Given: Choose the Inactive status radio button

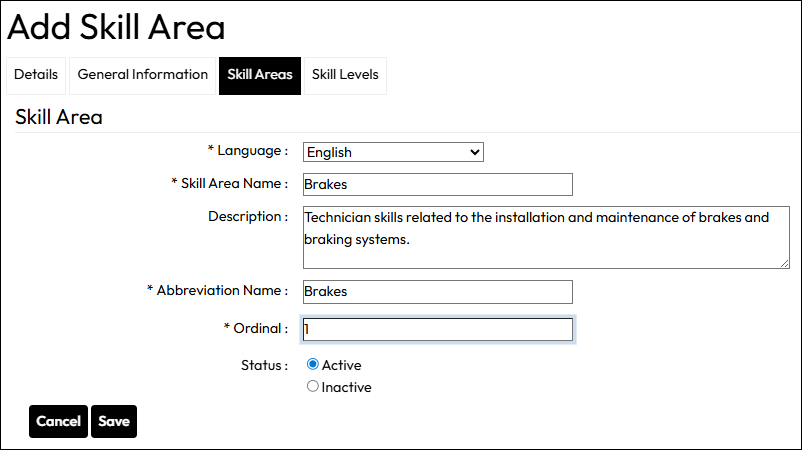Looking at the screenshot, I should pos(313,387).
